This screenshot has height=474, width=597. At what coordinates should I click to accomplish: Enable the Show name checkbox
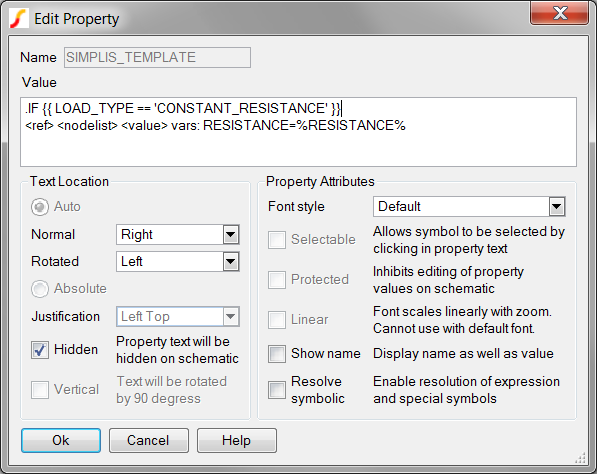click(277, 354)
